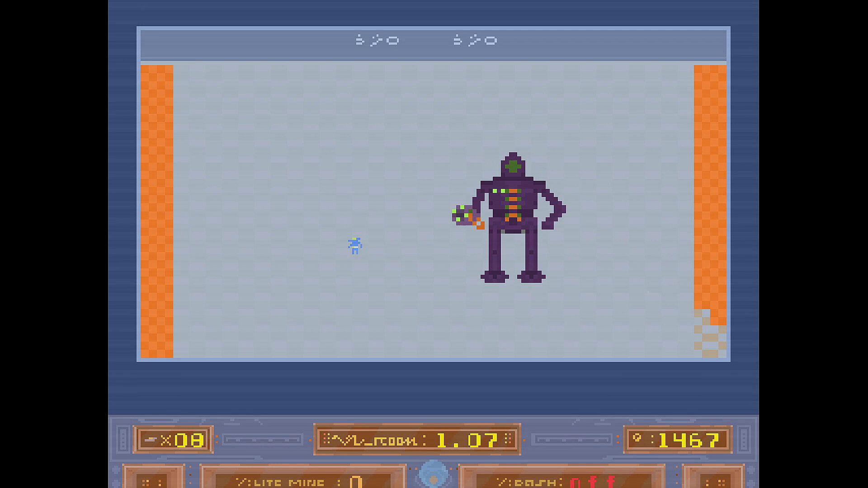Click the giant purple robot's head
868x488 pixels.
513,166
